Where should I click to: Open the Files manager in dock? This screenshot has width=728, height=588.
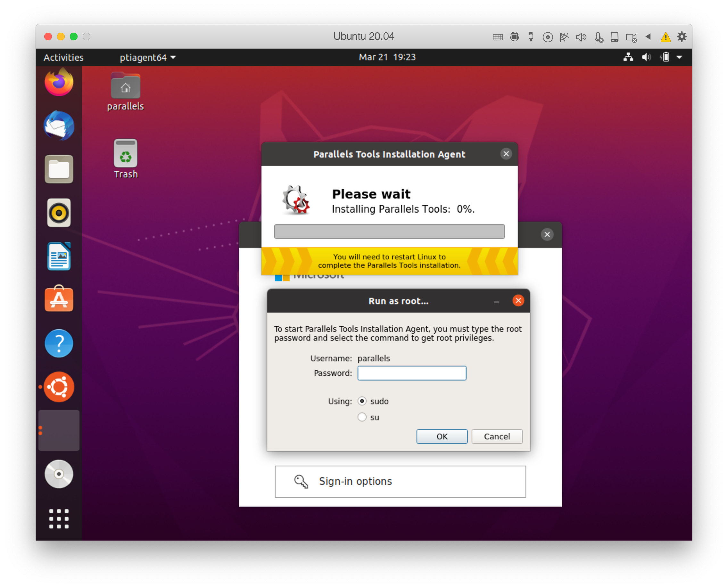tap(59, 169)
